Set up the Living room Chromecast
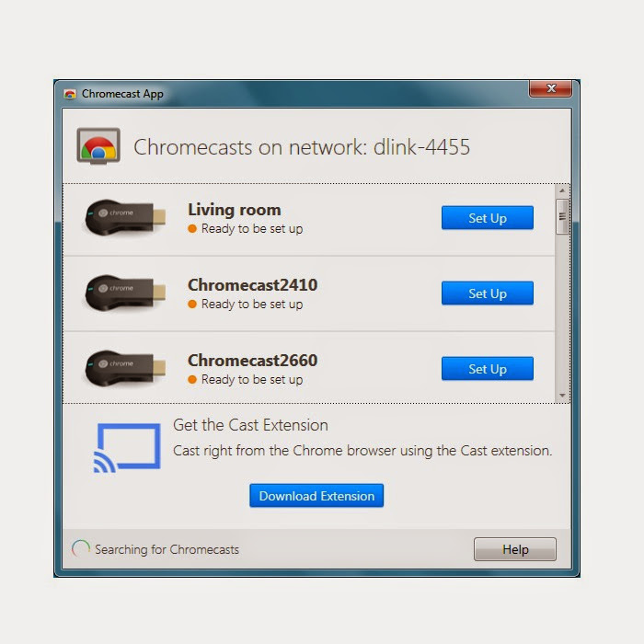Viewport: 644px width, 644px height. 488,218
